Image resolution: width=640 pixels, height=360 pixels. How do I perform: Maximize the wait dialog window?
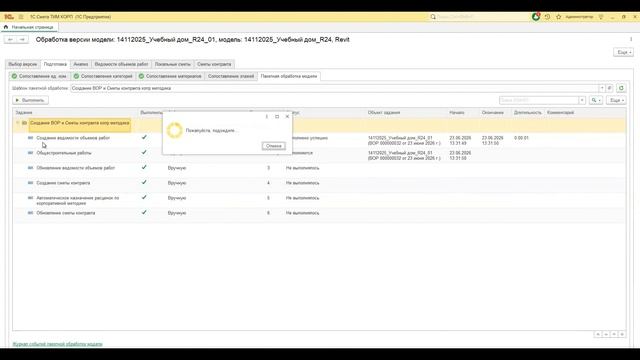coord(277,117)
